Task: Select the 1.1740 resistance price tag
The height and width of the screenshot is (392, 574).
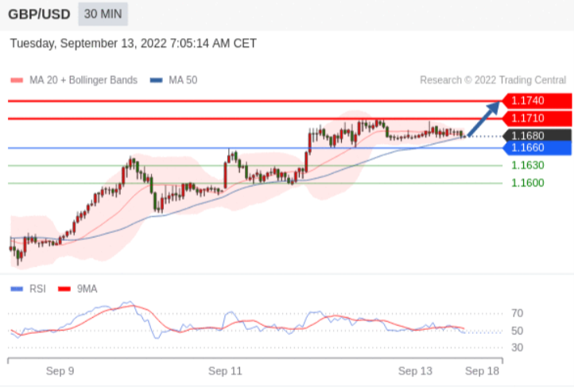Action: point(537,101)
